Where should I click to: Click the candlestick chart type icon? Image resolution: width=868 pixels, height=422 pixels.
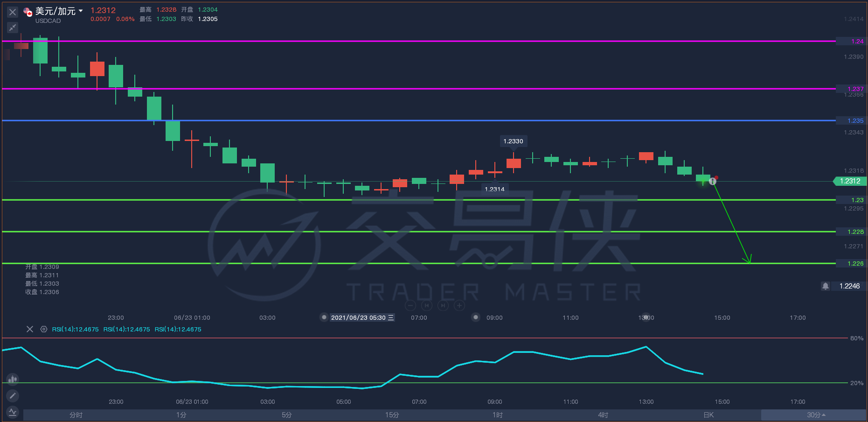[x=13, y=379]
